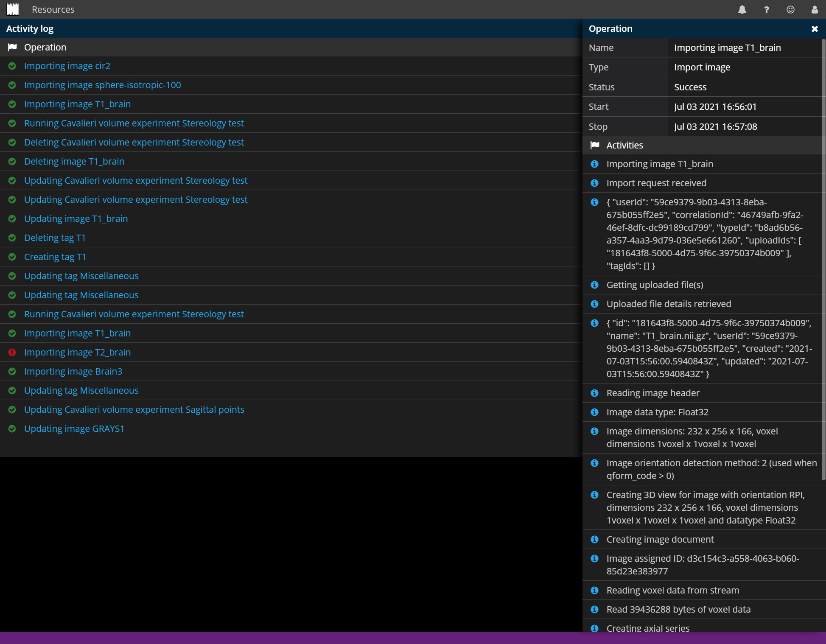Screen dimensions: 826x644
Task: Click success icon beside Importing image cir2
Action: point(12,66)
